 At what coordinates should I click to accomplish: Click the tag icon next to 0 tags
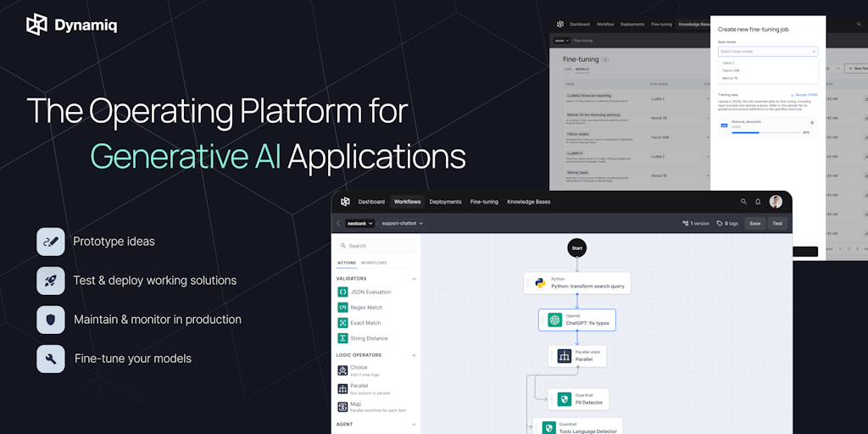pos(720,224)
